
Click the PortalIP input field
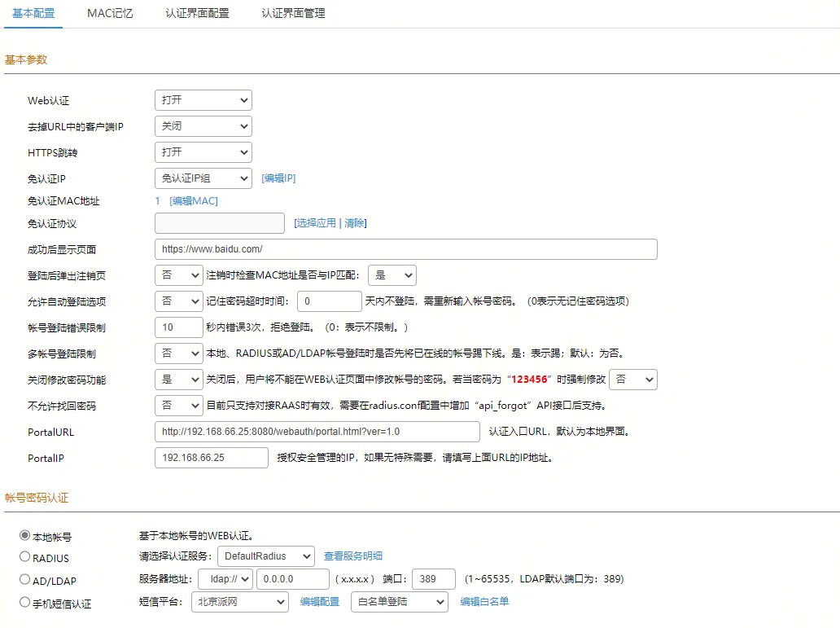point(211,458)
